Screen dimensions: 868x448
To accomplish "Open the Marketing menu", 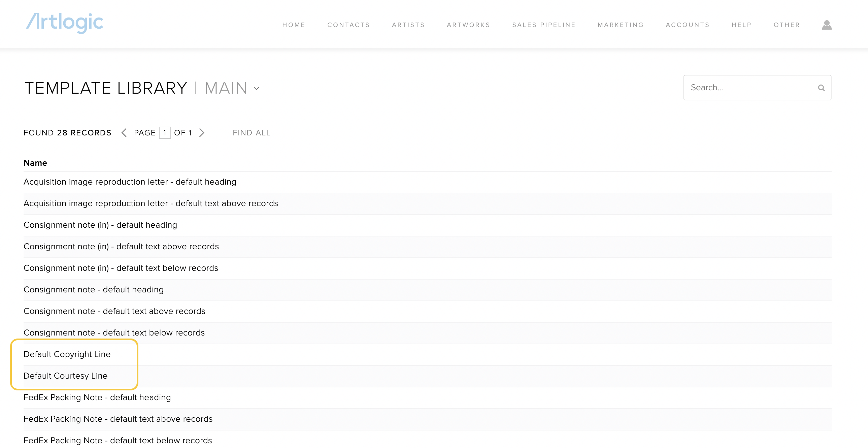I will (621, 25).
